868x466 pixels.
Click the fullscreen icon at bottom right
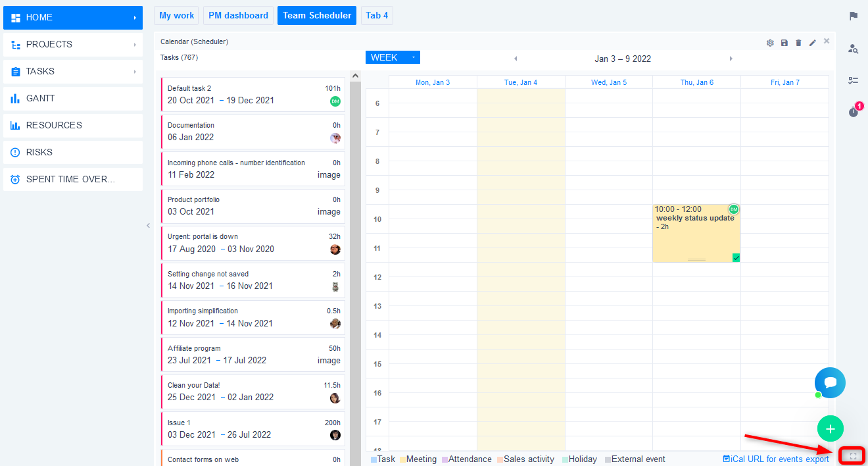tap(853, 455)
